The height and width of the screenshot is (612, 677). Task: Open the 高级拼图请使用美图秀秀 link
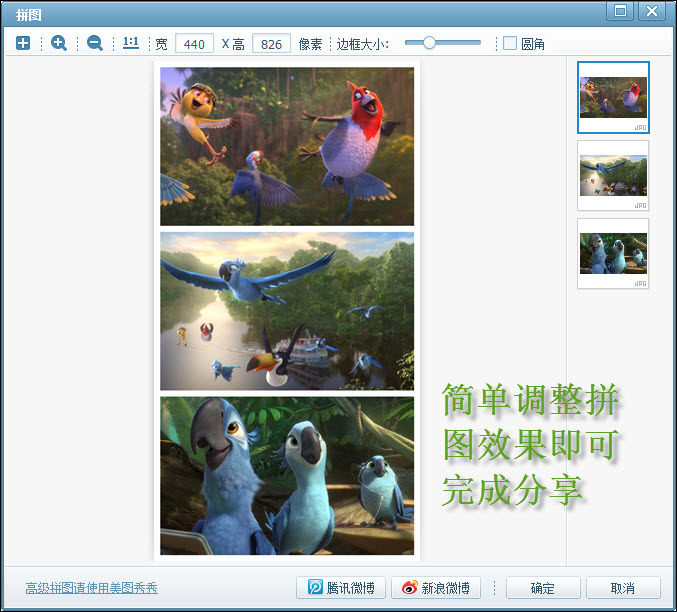[x=92, y=588]
